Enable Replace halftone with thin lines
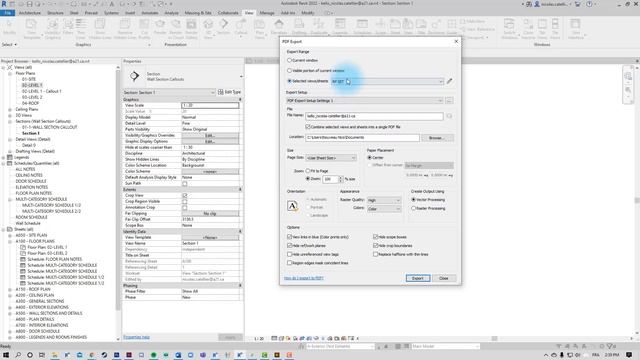The image size is (640, 360). [x=375, y=254]
